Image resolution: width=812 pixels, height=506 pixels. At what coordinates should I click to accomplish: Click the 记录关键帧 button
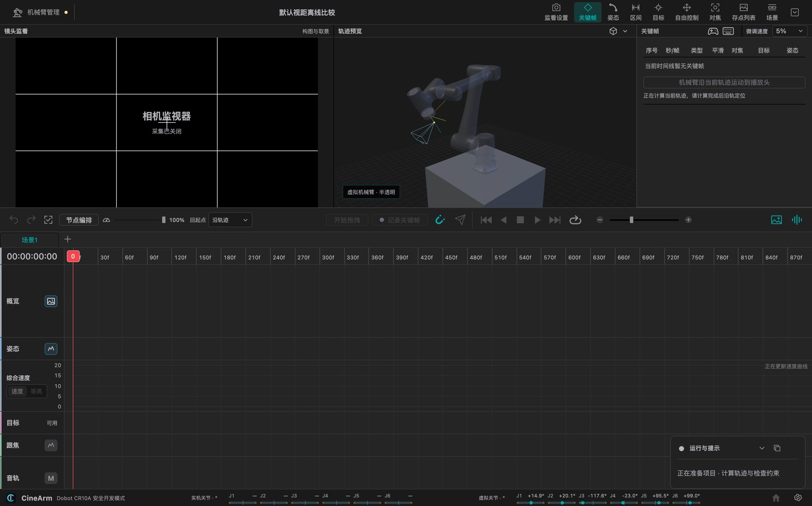coord(400,220)
